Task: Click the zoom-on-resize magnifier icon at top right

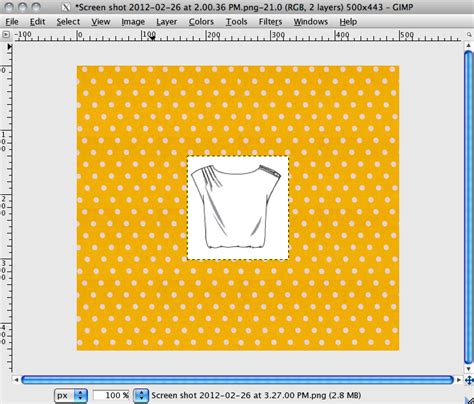Action: 469,34
